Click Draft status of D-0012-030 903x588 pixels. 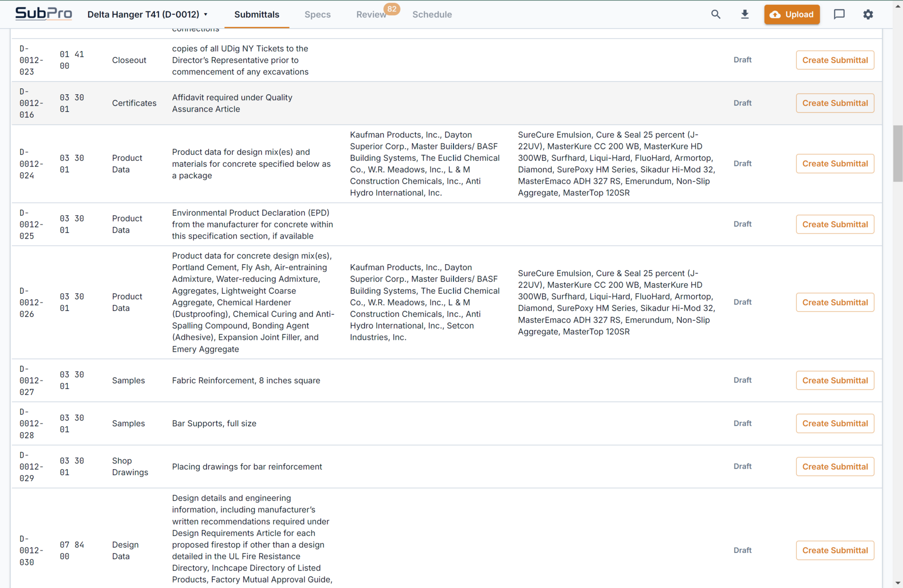coord(742,550)
